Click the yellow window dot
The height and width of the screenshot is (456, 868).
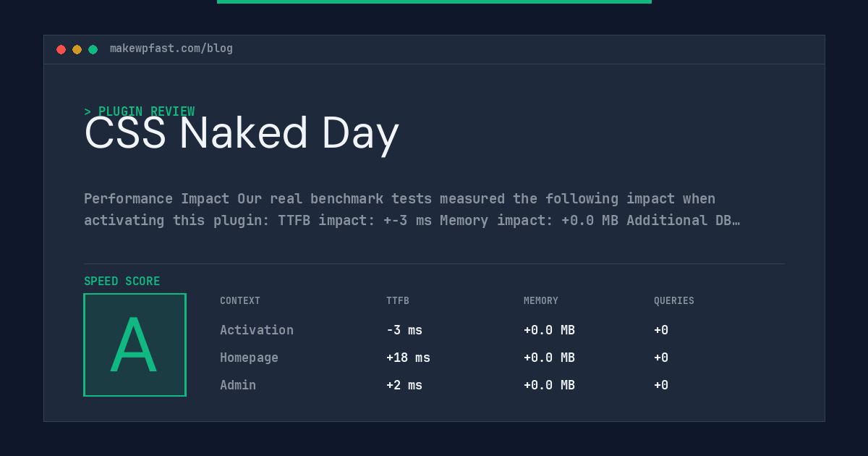click(77, 49)
